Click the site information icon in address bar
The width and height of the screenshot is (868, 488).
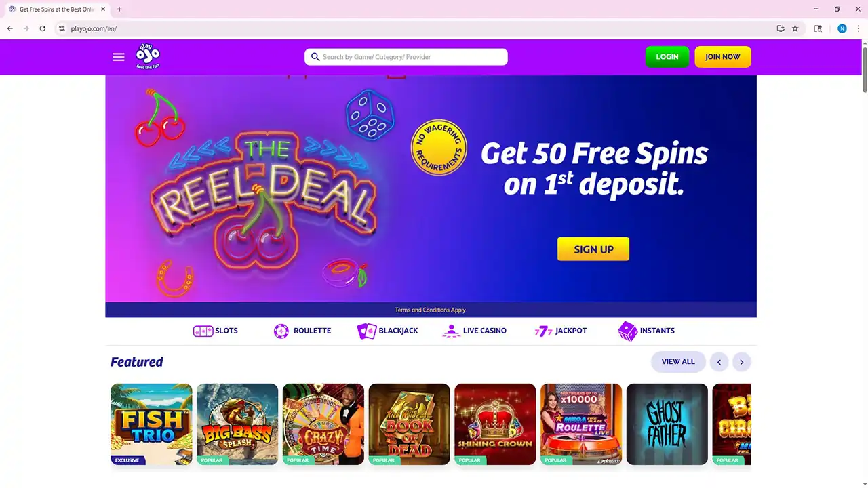(x=62, y=28)
